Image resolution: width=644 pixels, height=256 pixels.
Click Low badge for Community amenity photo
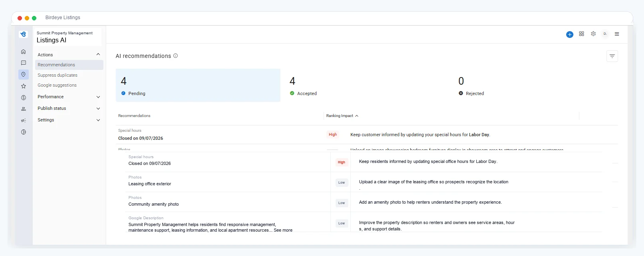point(342,203)
